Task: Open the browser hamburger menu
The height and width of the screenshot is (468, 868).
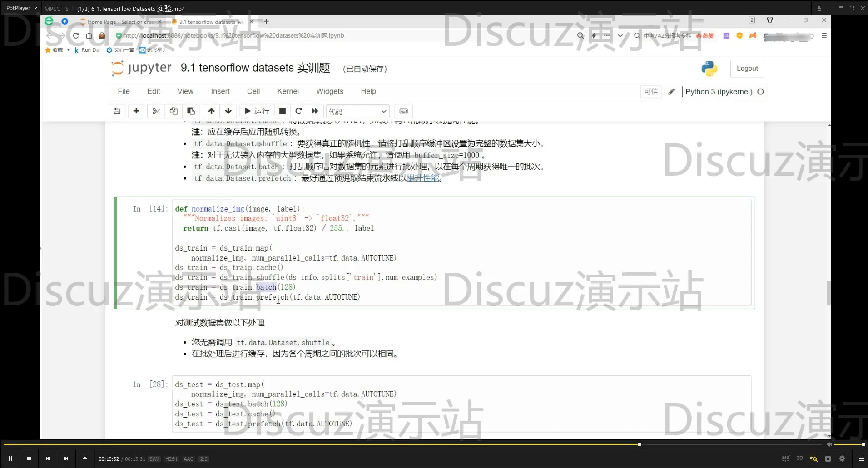Action: click(x=824, y=35)
